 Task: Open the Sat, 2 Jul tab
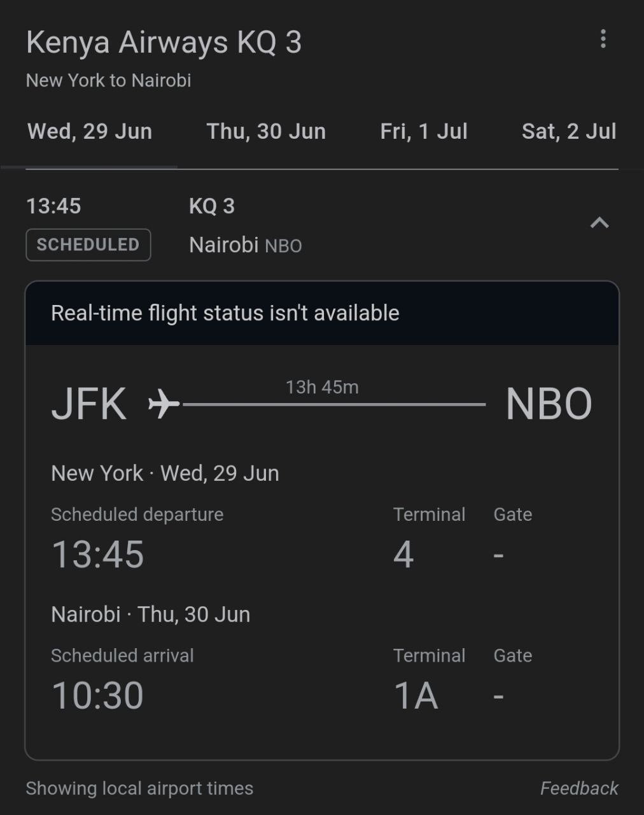point(568,132)
